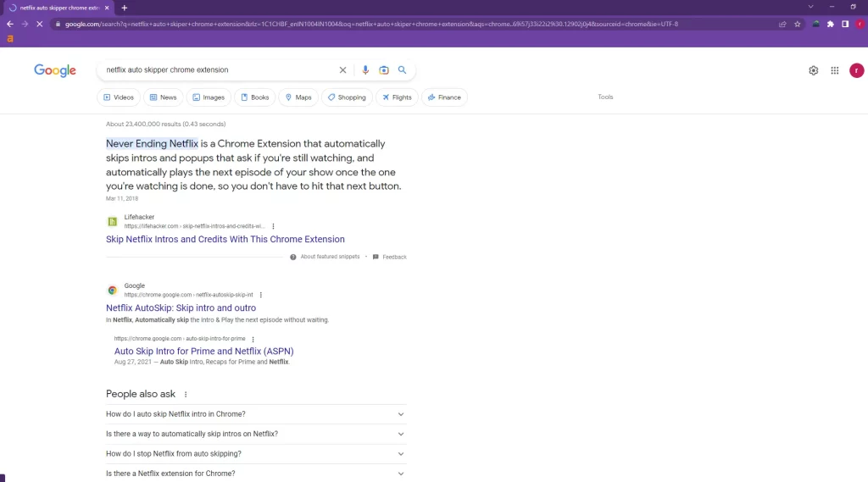Open 'Auto Skip Intro for Prime and Netflix (ASPN)'
Viewport: 868px width, 482px height.
coord(203,351)
